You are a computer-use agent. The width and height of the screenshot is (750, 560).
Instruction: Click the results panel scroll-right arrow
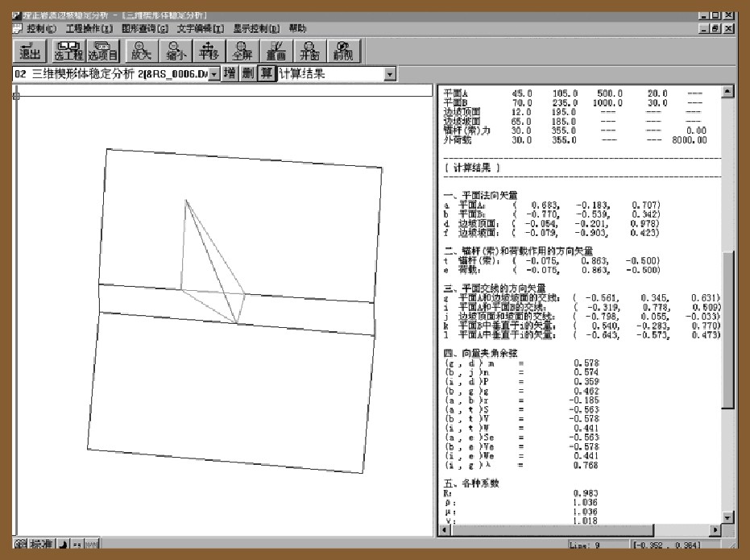715,530
